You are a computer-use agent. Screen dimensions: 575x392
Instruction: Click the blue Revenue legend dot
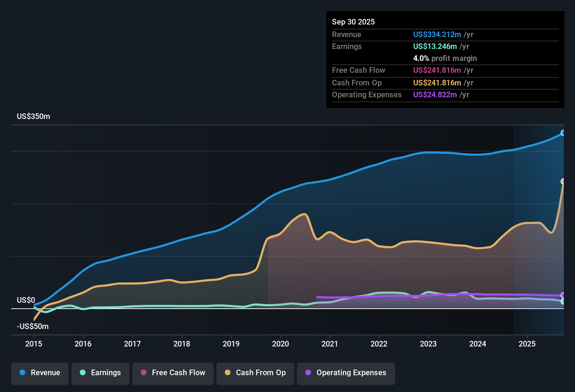pos(22,372)
